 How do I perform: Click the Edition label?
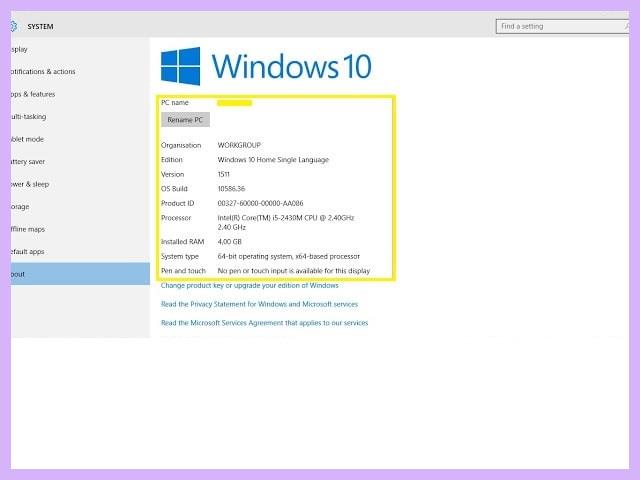[x=172, y=160]
